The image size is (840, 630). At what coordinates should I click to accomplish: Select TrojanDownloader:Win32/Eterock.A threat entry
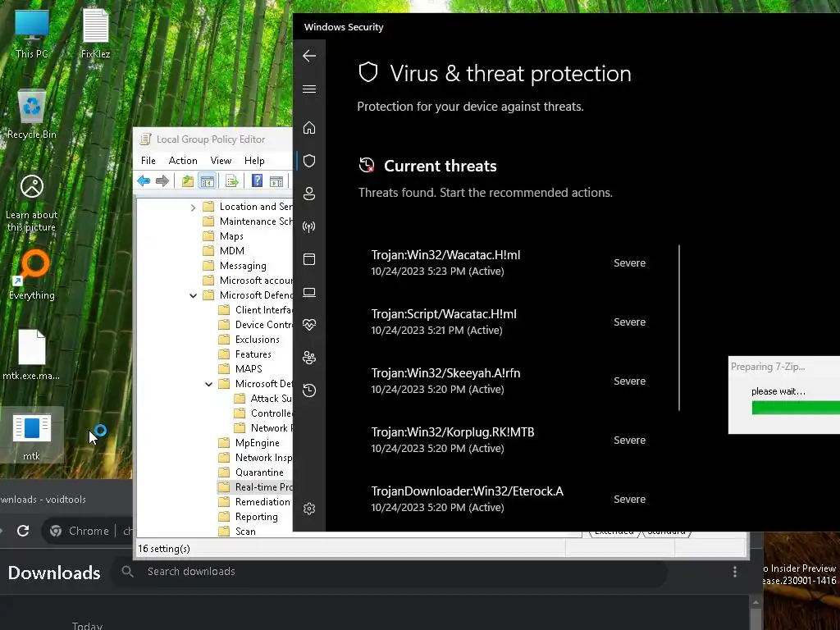point(509,499)
